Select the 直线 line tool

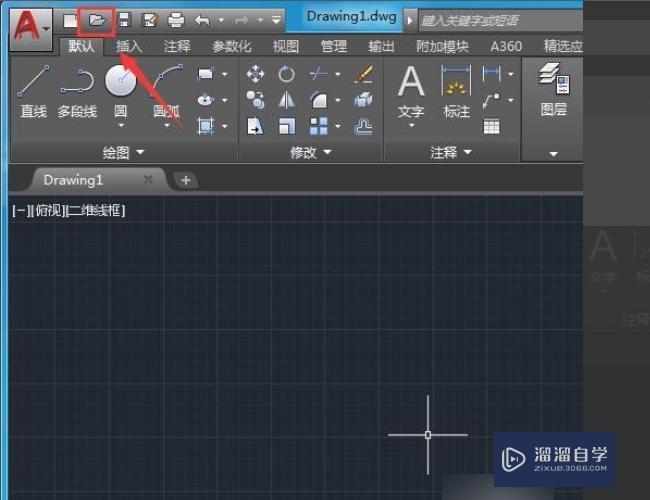(x=34, y=90)
